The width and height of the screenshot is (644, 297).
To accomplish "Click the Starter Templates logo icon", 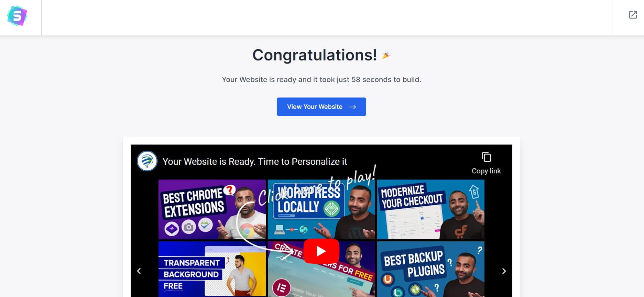I will pos(17,16).
